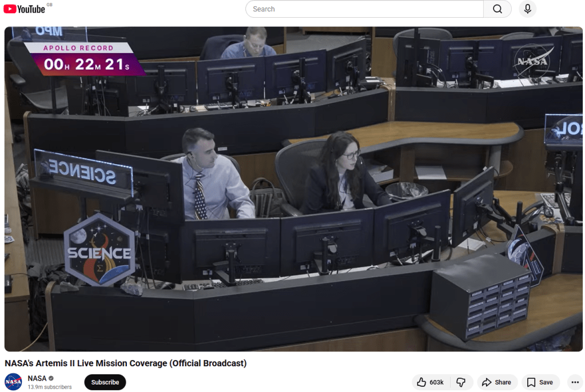Viewport: 585px width, 392px height.
Task: Save the video to a playlist
Action: click(x=540, y=382)
